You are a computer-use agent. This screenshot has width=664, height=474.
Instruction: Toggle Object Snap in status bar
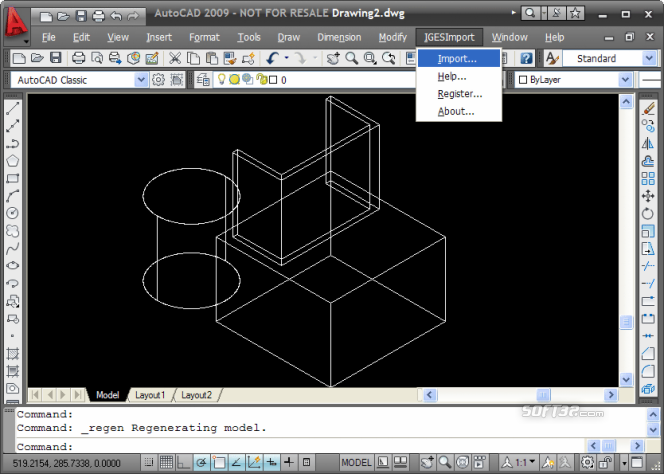(x=219, y=462)
